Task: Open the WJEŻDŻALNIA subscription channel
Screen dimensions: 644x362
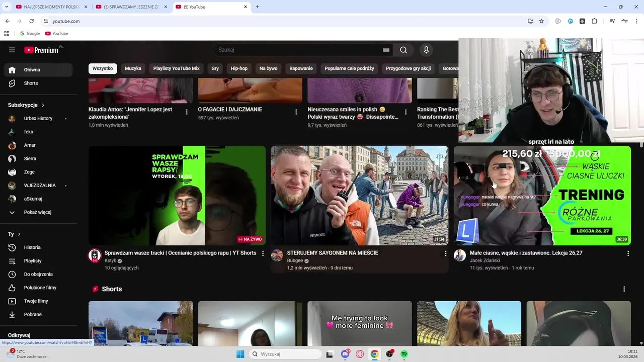Action: tap(39, 186)
